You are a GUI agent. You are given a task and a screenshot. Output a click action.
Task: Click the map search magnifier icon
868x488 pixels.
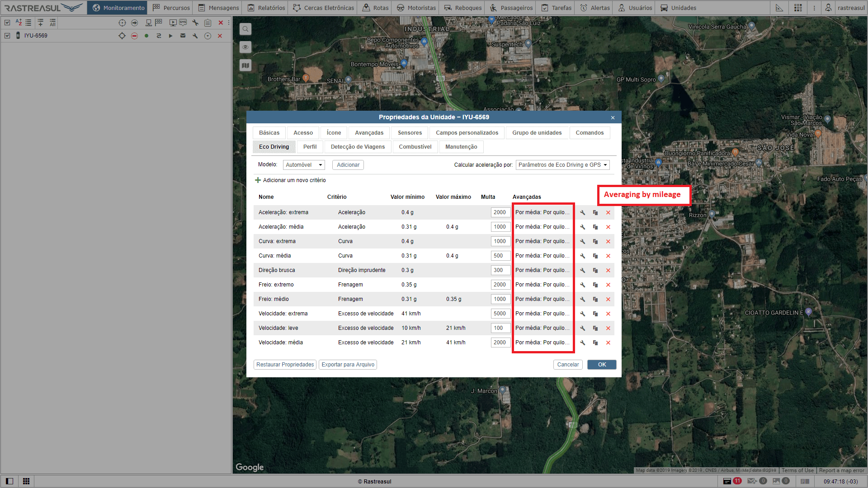coord(245,29)
